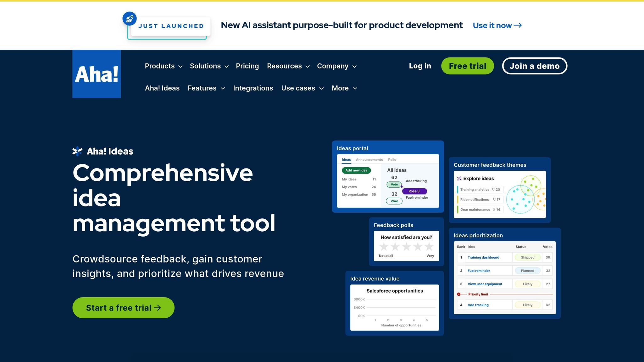Image resolution: width=644 pixels, height=362 pixels.
Task: Click the third satisfaction rating star
Action: [x=406, y=247]
